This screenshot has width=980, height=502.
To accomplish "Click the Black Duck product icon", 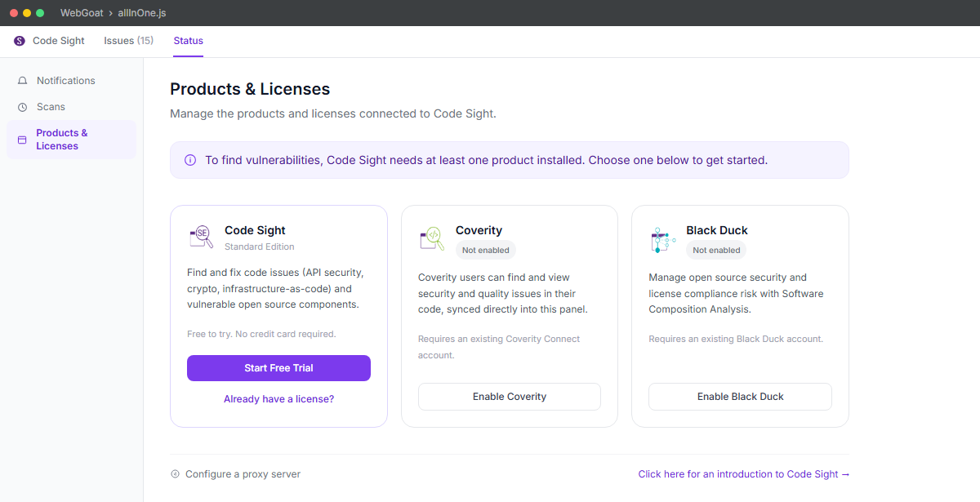I will click(x=663, y=240).
